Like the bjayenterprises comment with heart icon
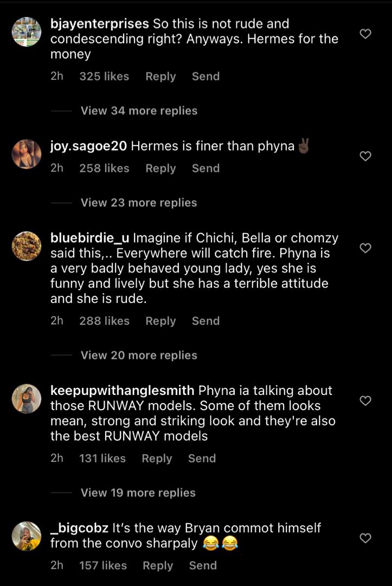 (x=365, y=34)
